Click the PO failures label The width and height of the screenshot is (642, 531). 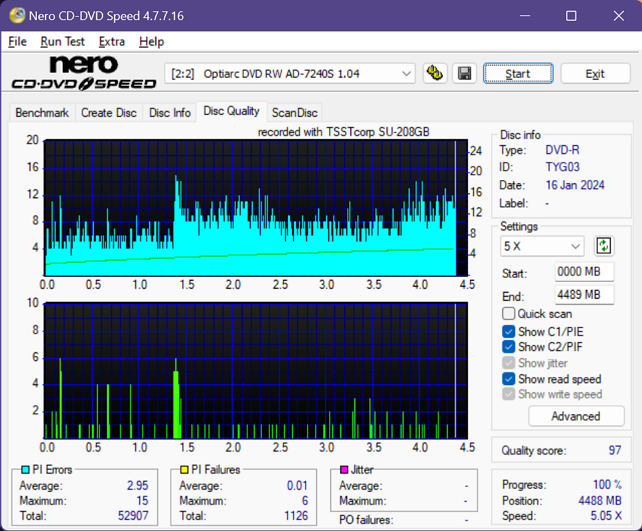pos(366,520)
